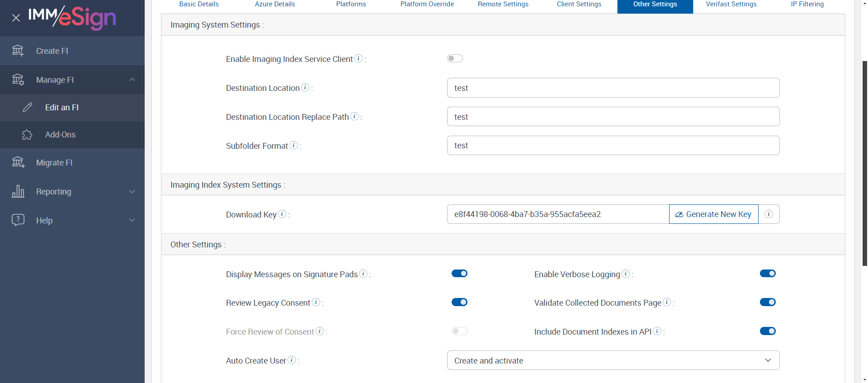
Task: Click the Migrate FI icon
Action: click(x=18, y=162)
